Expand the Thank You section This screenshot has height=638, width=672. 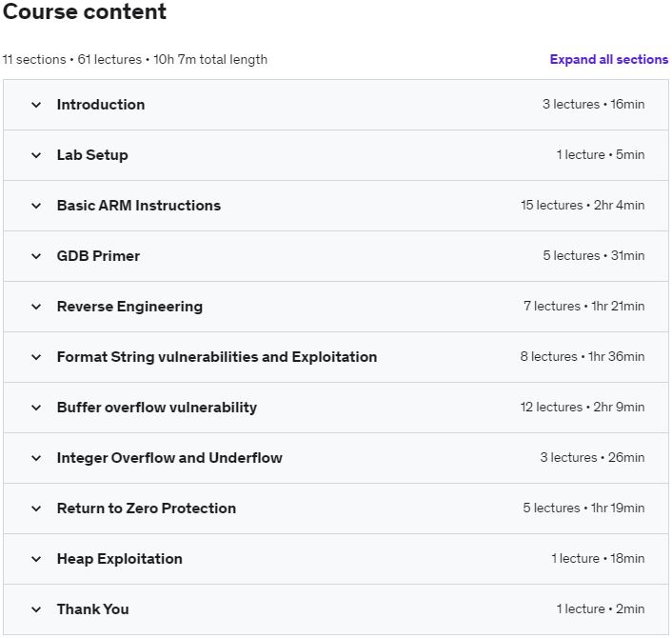[36, 609]
